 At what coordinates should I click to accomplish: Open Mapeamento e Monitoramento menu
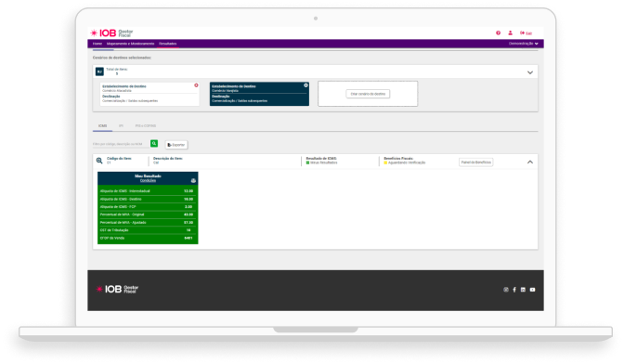click(x=130, y=44)
